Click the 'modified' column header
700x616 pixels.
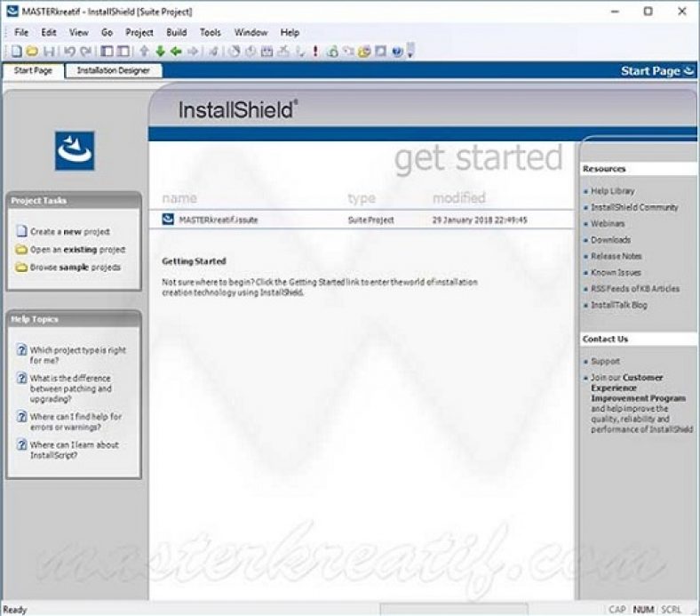[459, 197]
